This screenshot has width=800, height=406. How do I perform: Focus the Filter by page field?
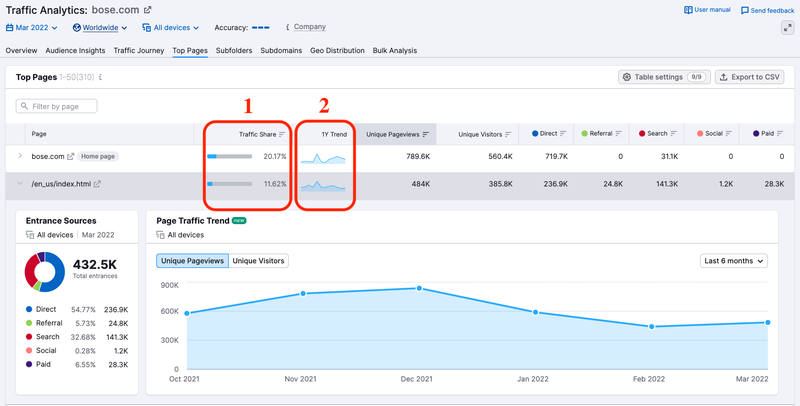click(x=57, y=106)
